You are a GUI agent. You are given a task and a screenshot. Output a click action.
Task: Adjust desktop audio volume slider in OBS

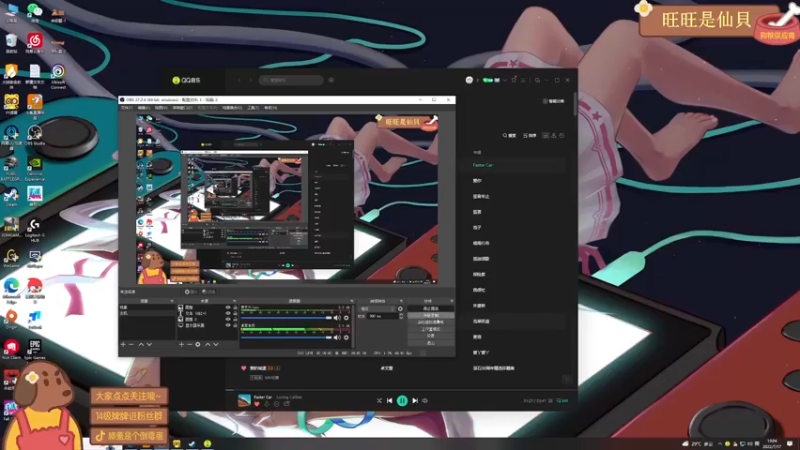pyautogui.click(x=286, y=337)
